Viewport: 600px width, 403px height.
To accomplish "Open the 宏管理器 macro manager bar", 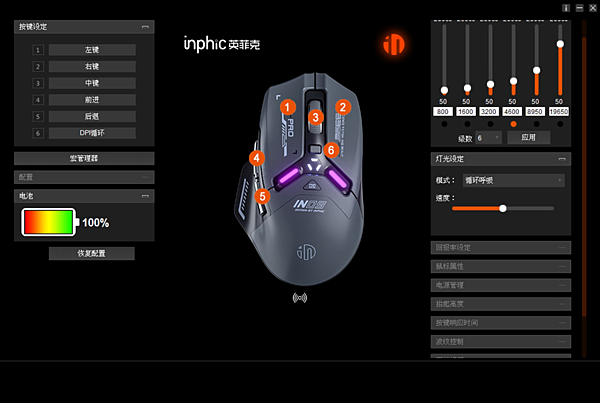I will tap(84, 158).
